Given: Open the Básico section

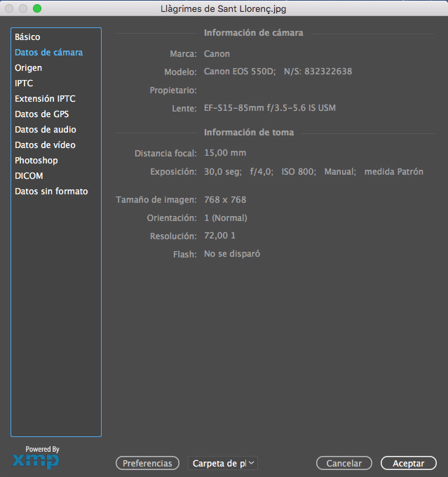Looking at the screenshot, I should [x=27, y=37].
